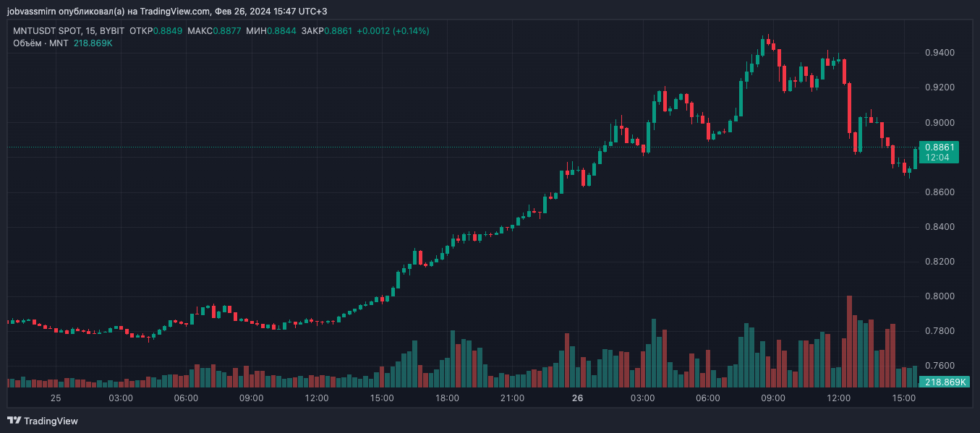Screen dimensions: 980x433
Task: Click the 0.7600 price axis label
Action: point(939,366)
